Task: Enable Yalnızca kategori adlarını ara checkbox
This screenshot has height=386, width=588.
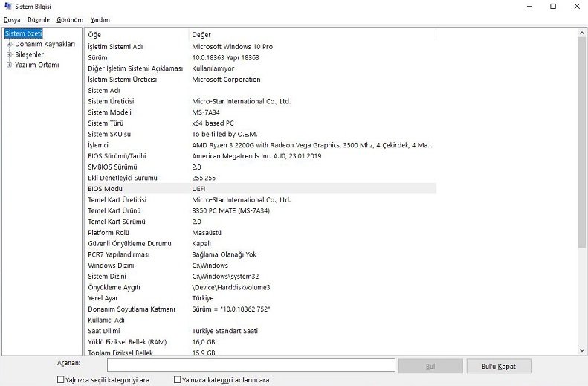Action: pos(178,379)
